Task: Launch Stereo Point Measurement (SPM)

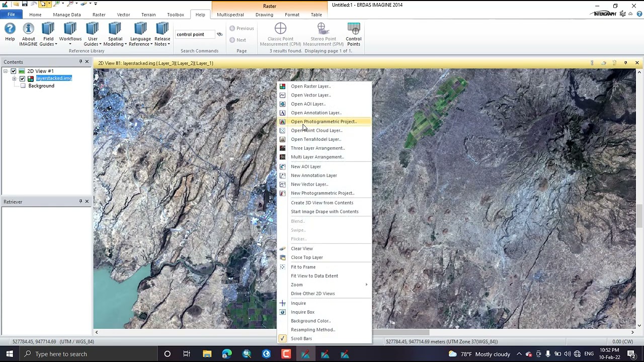Action: point(323,34)
